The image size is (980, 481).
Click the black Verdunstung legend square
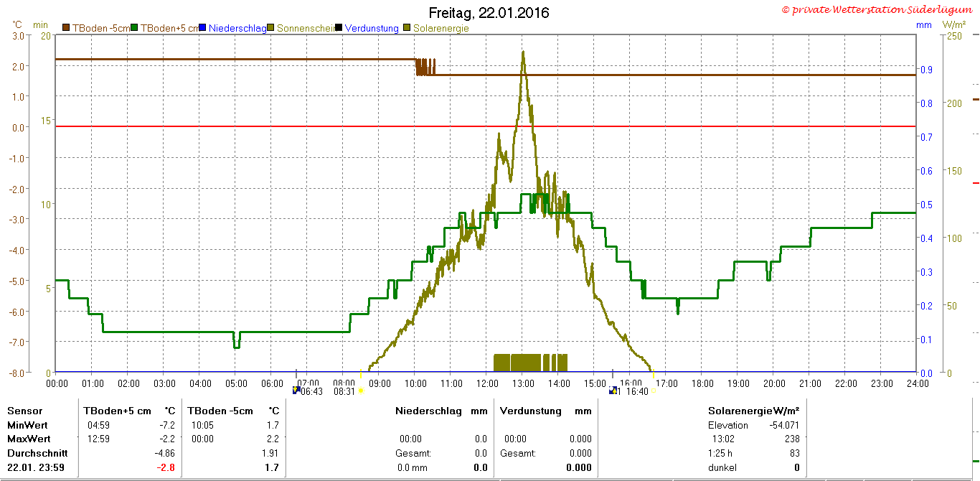pos(339,28)
